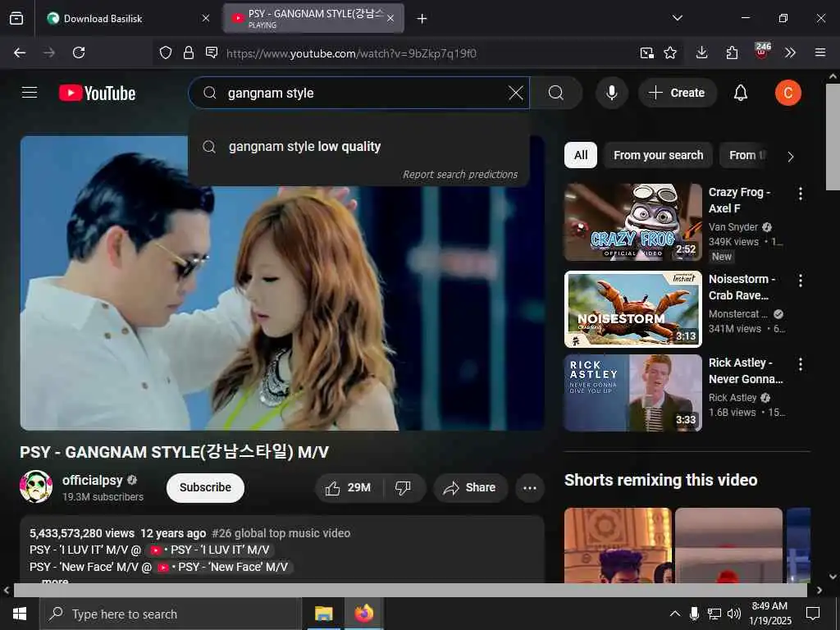Click the search input field
The image size is (840, 630).
coord(359,93)
